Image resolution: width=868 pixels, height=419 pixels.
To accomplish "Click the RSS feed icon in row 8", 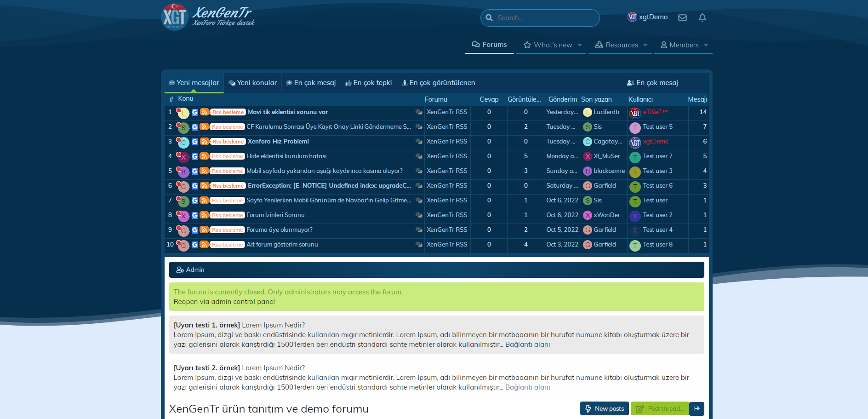I will (204, 215).
